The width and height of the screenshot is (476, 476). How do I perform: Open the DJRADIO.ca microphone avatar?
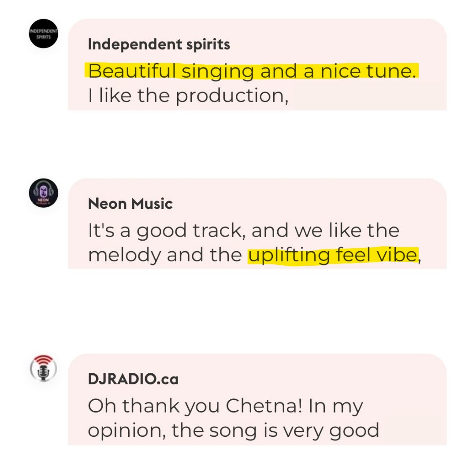[x=43, y=368]
